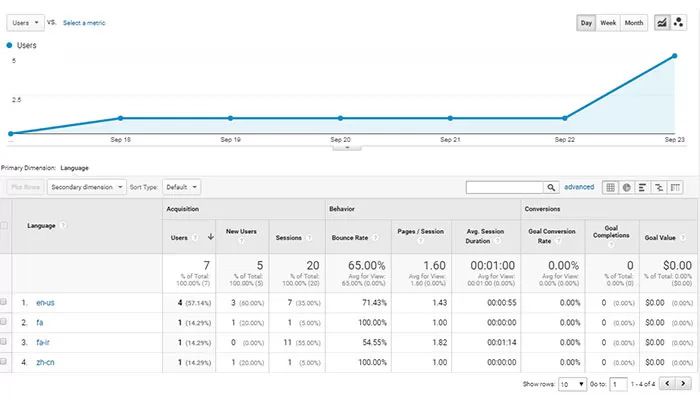Click the Sep 23 data point on chart
The height and width of the screenshot is (400, 700).
point(675,56)
